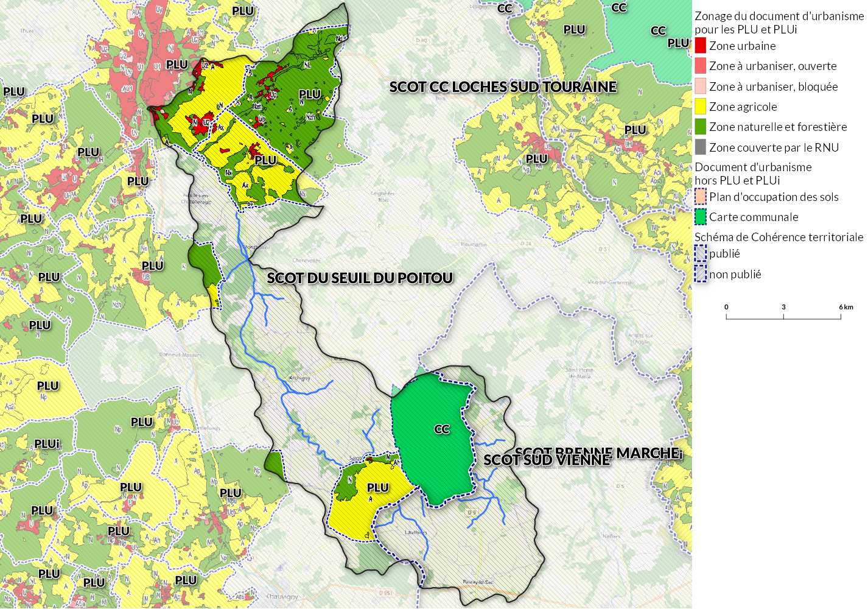868x609 pixels.
Task: Click the SCoT non publié legend symbol
Action: (701, 274)
